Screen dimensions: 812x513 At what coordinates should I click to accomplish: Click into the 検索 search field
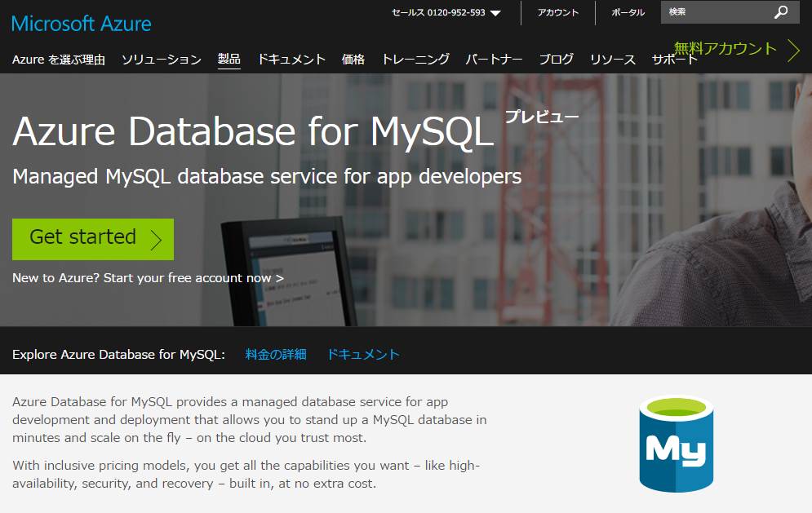click(714, 12)
